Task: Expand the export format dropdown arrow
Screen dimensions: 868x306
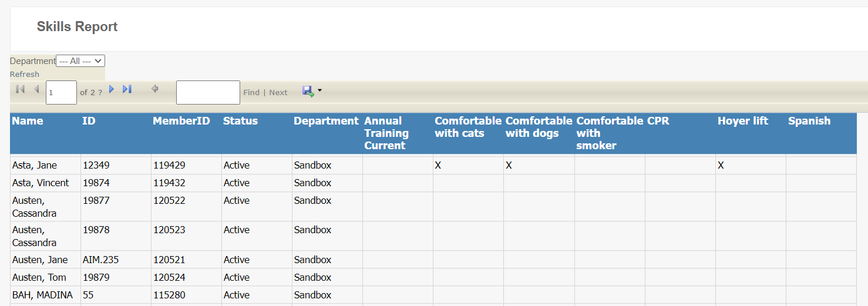Action: point(320,91)
